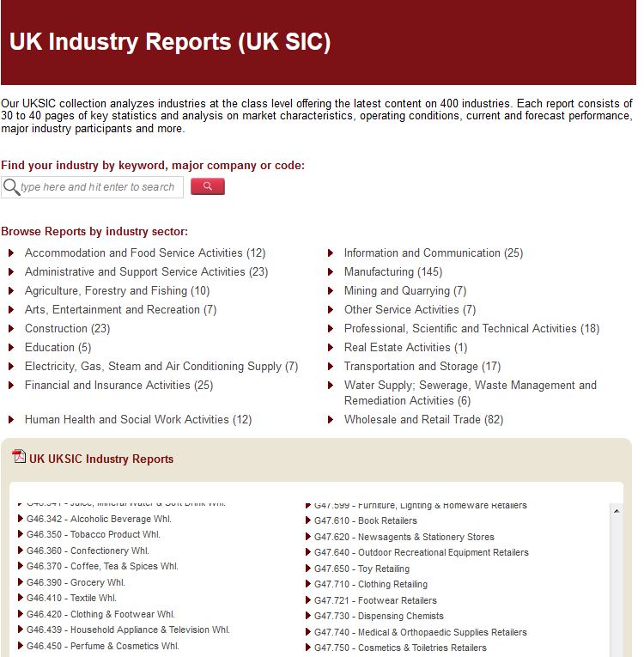Open Human Health and Social Work Activities

pyautogui.click(x=138, y=419)
